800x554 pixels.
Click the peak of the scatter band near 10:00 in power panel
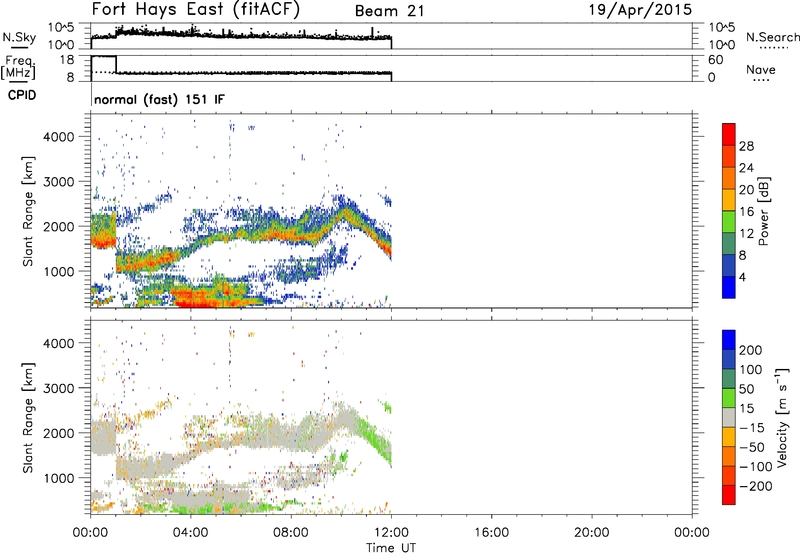[x=345, y=209]
